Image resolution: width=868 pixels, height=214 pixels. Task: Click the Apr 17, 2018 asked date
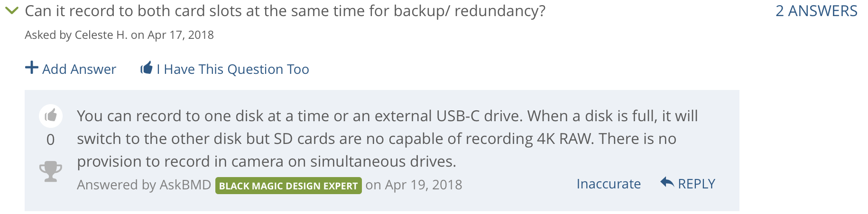(181, 35)
